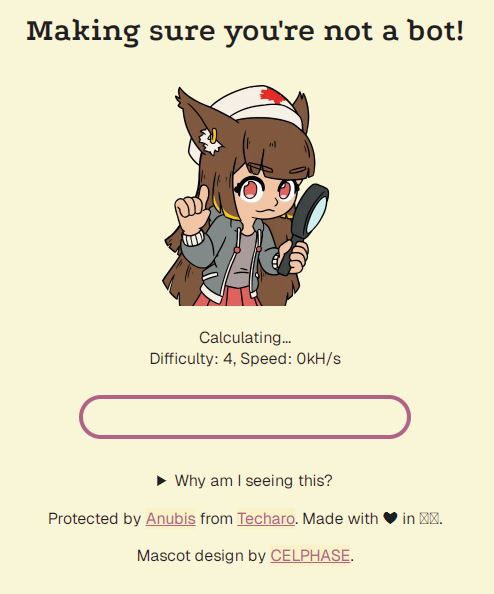Click the 'Calculating...' status text

point(245,338)
